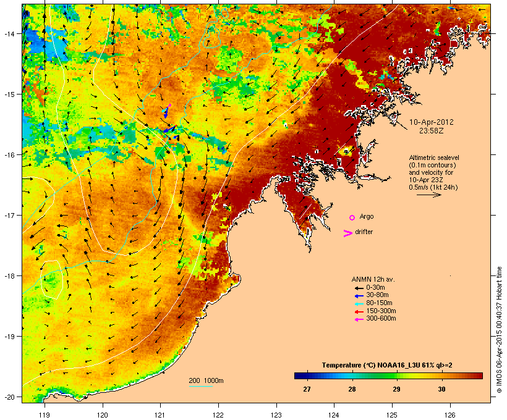Click the latitude label -18

9,275
